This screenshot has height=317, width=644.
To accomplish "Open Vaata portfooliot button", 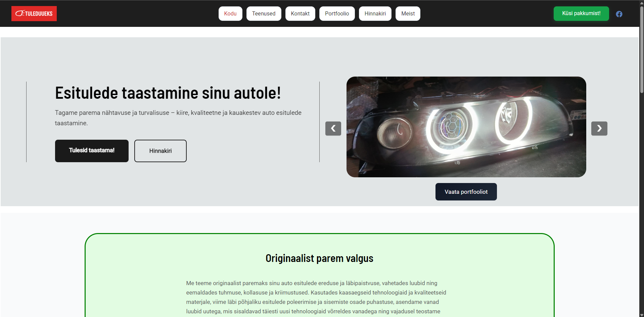I will tap(466, 192).
